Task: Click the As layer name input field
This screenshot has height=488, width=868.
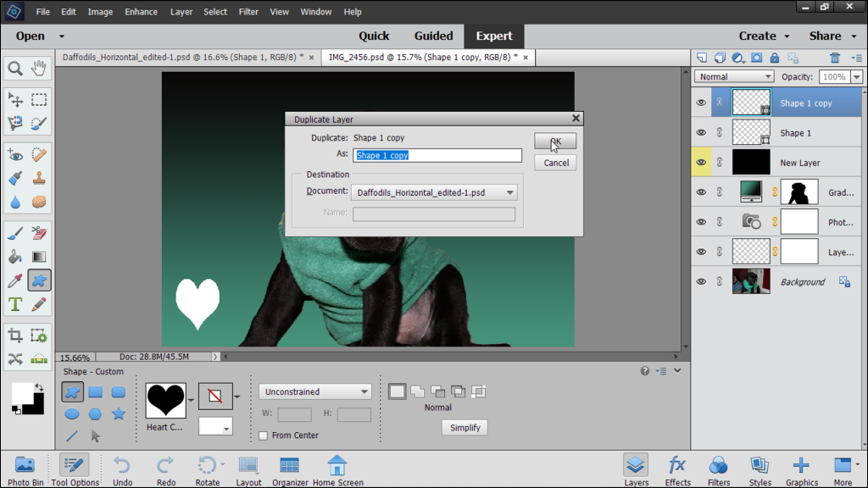Action: pyautogui.click(x=437, y=156)
